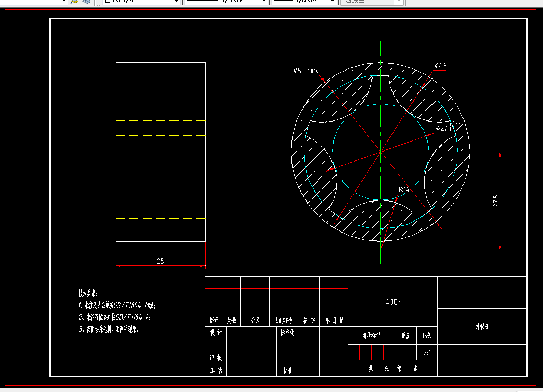This screenshot has height=392, width=543.
Task: Select the 共 张 第 张 sheet text
Action: (393, 369)
